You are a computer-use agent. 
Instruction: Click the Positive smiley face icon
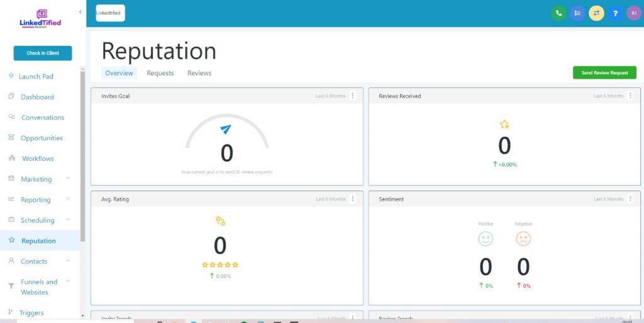point(486,239)
